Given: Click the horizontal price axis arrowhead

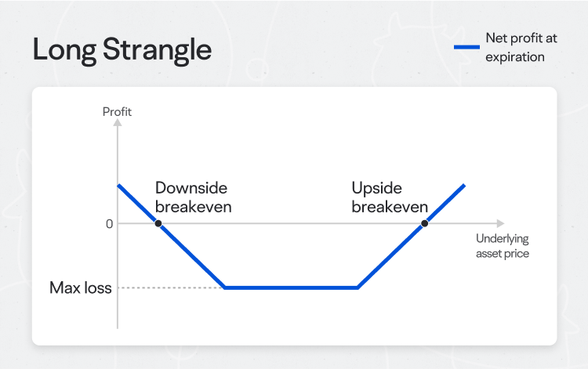Looking at the screenshot, I should 500,223.
